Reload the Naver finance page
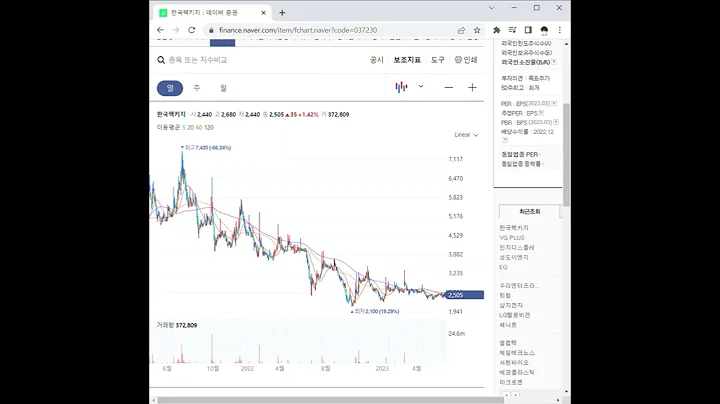This screenshot has width=720, height=404. pyautogui.click(x=191, y=30)
